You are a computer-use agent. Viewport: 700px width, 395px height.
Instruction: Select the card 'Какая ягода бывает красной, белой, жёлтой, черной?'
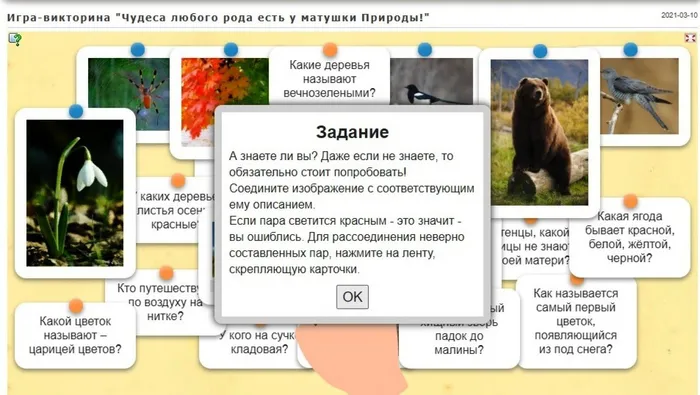point(630,237)
